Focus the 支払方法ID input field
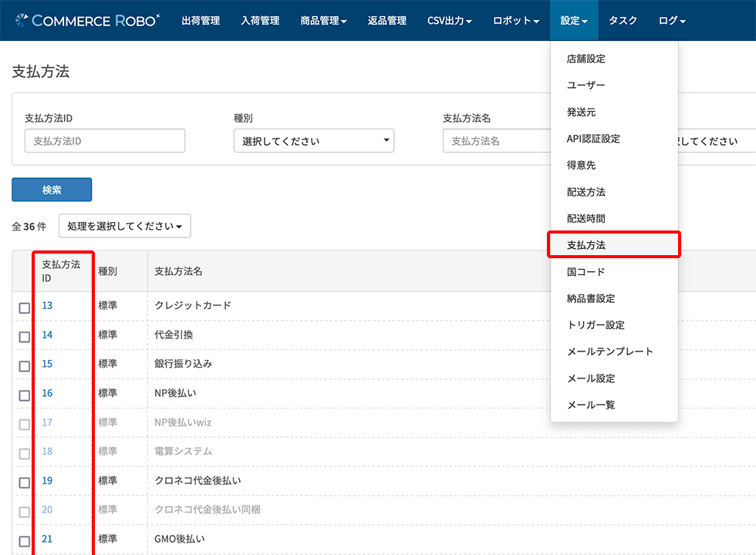 click(x=105, y=140)
